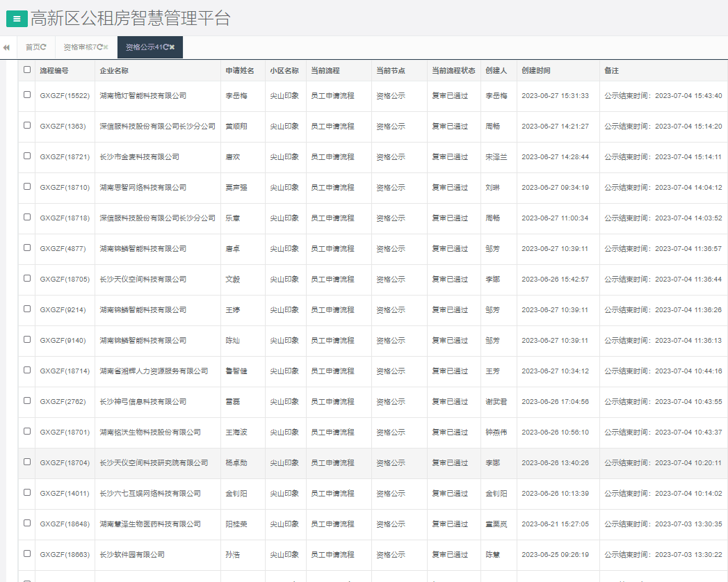Click the green hamburger menu button
Image resolution: width=728 pixels, height=582 pixels.
(17, 19)
